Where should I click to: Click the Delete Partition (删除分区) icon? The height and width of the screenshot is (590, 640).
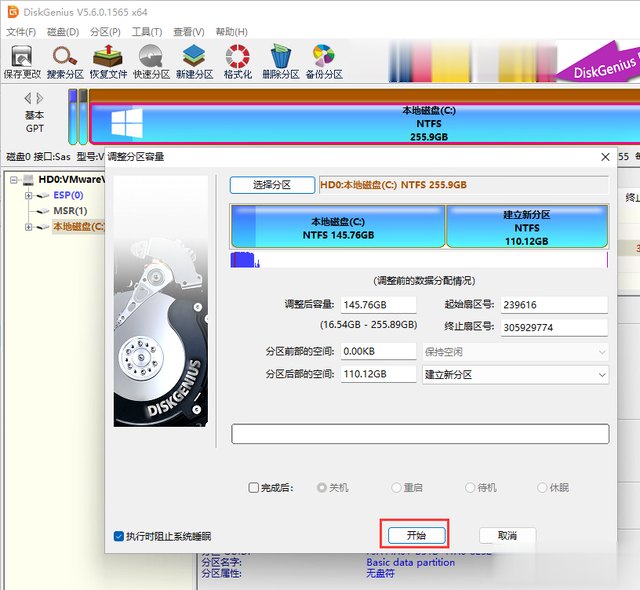pyautogui.click(x=281, y=62)
